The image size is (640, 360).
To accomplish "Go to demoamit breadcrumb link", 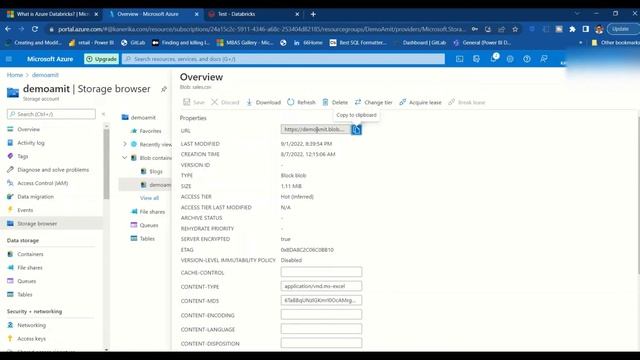I will click(45, 75).
